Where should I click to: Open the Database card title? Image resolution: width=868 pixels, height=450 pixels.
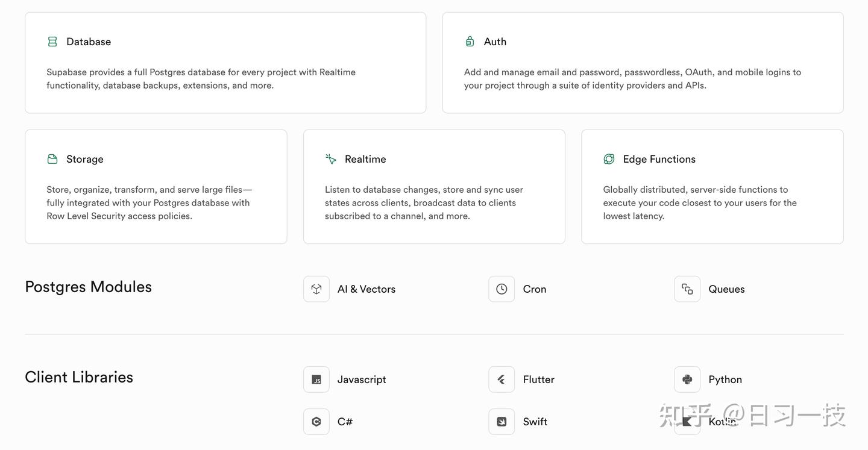click(89, 42)
